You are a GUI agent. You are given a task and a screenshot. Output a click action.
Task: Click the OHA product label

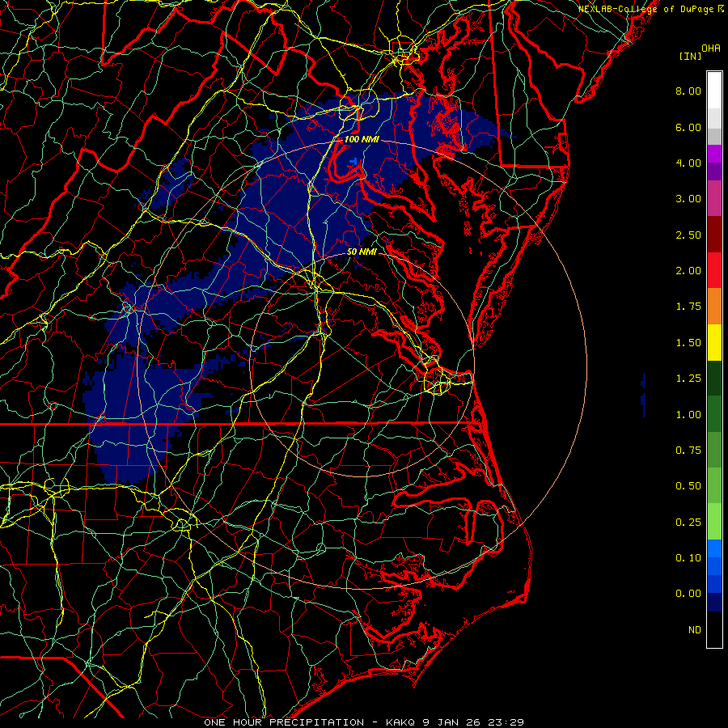(x=711, y=49)
